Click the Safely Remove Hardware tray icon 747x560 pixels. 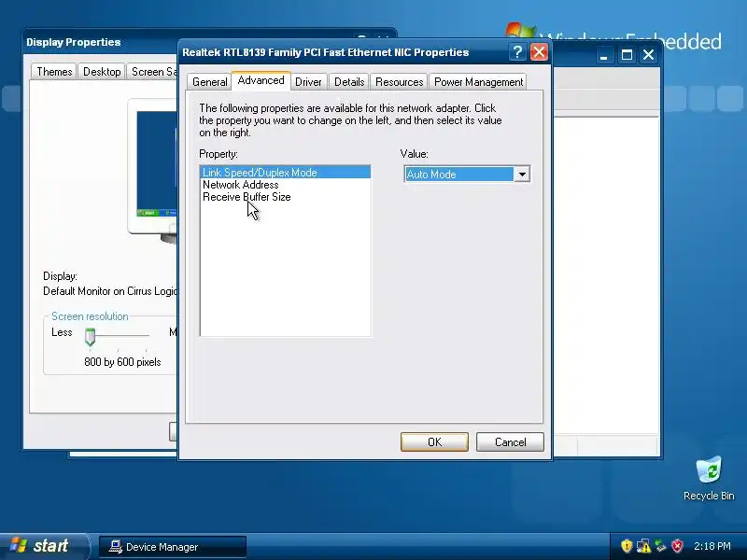(x=660, y=546)
